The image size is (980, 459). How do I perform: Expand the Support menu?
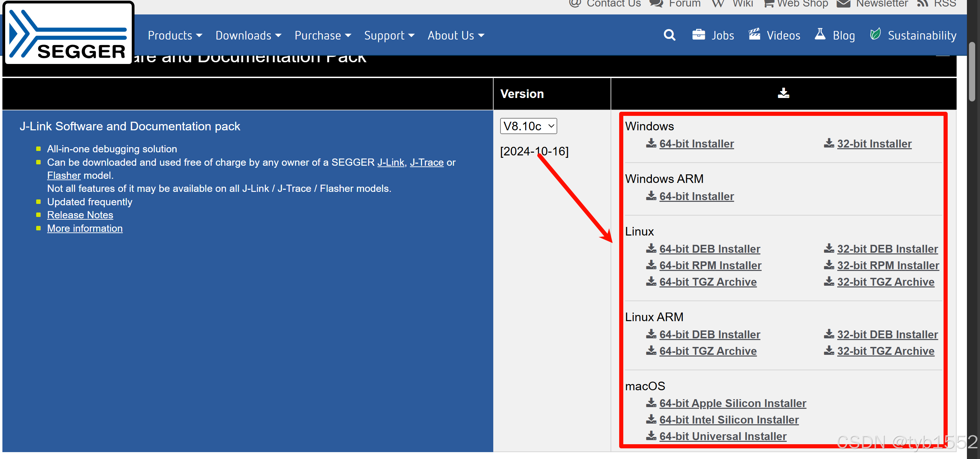(389, 35)
